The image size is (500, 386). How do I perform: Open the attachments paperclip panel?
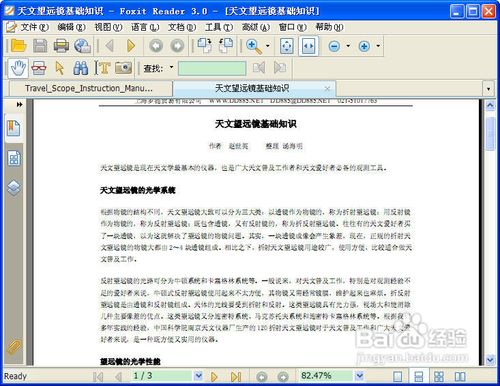click(14, 347)
